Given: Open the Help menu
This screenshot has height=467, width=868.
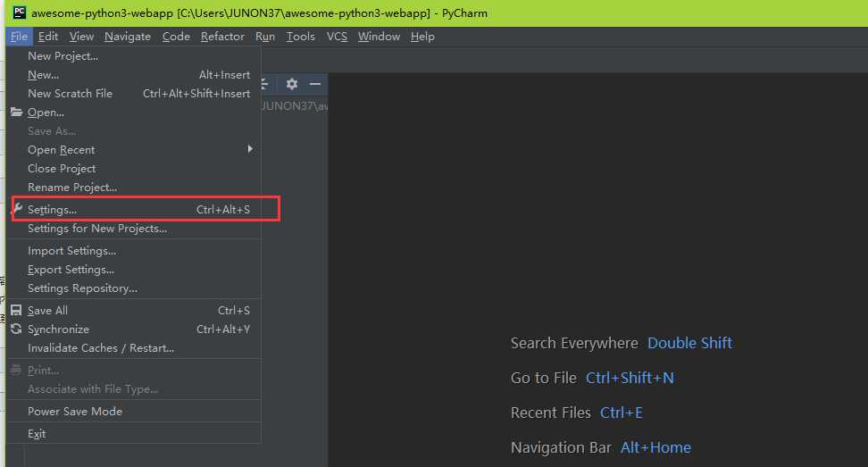Looking at the screenshot, I should tap(422, 37).
